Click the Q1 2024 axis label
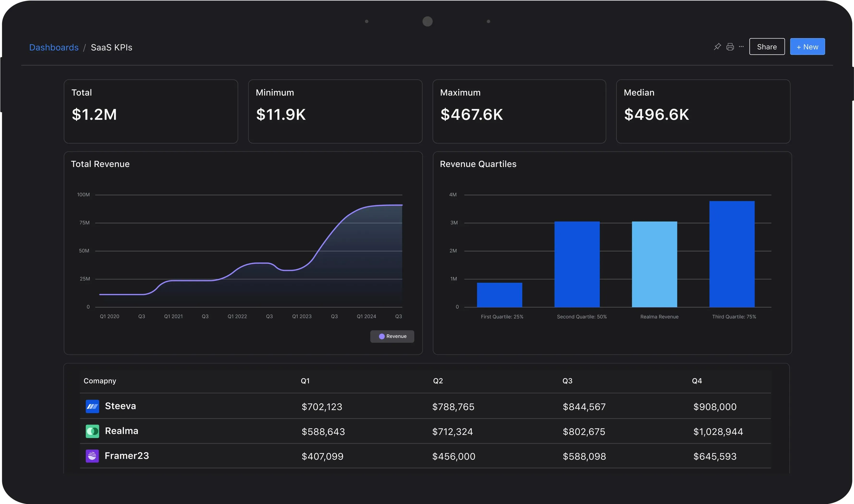Screen dimensions: 854x504 (x=366, y=317)
